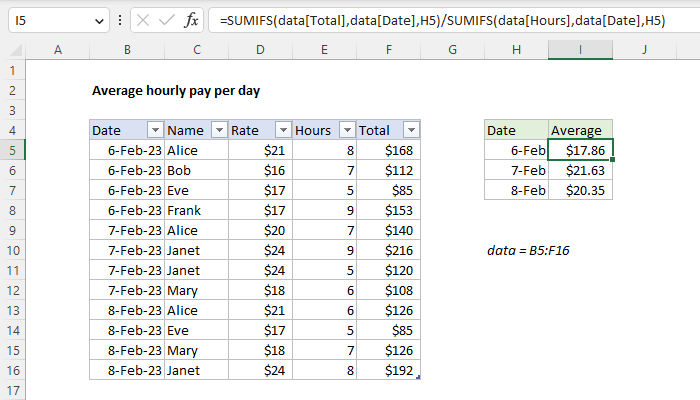
Task: Open Total column filter dropdown
Action: [x=411, y=130]
